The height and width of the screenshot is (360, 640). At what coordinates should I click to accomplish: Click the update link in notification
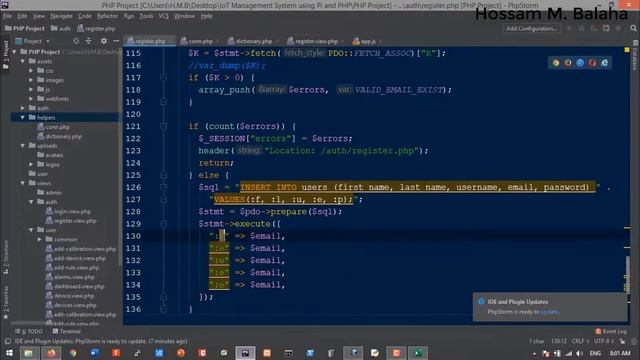(549, 312)
